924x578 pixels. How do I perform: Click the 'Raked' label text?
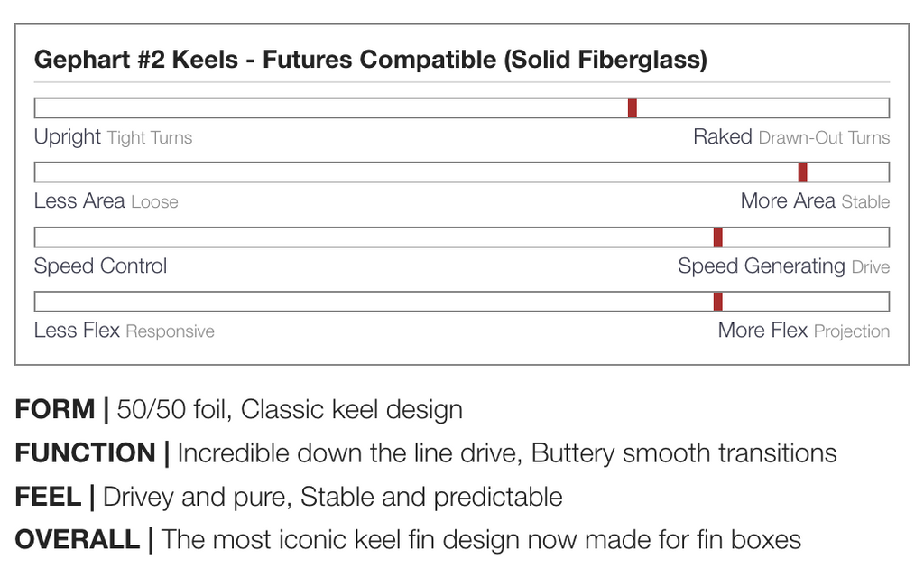pos(722,137)
